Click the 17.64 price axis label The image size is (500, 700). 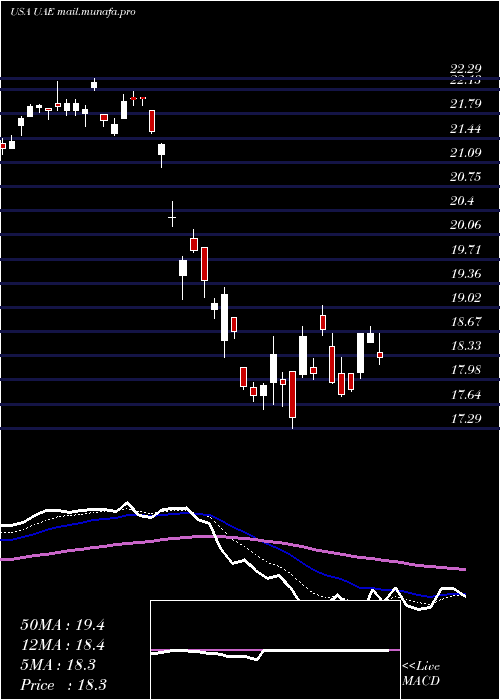[x=466, y=395]
